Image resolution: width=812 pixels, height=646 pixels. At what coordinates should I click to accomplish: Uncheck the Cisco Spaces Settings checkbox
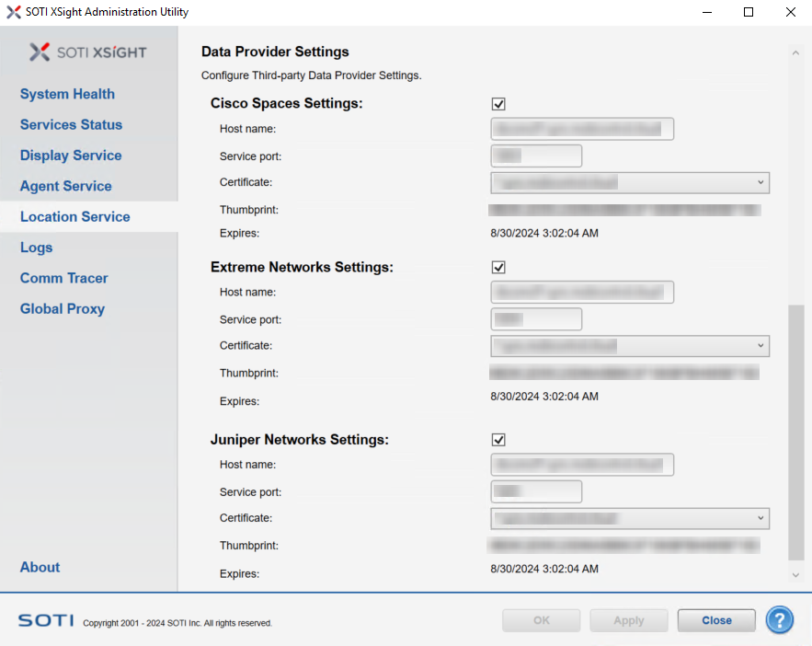(498, 104)
